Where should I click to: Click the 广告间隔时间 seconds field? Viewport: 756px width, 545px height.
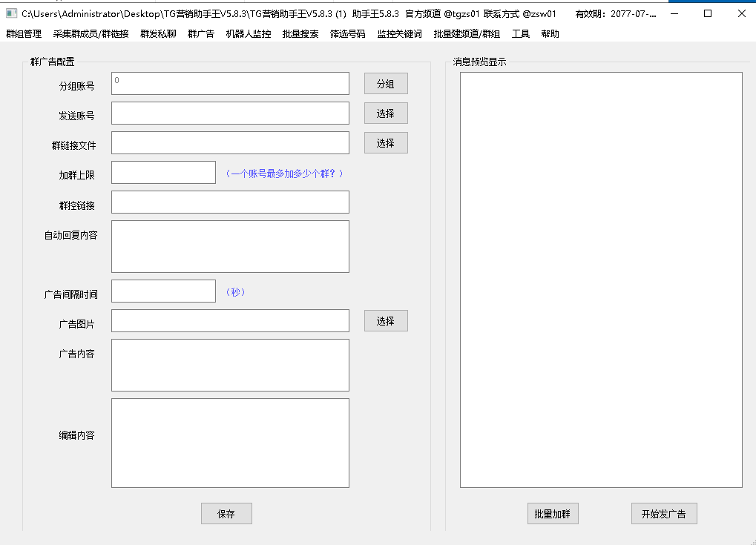(163, 291)
